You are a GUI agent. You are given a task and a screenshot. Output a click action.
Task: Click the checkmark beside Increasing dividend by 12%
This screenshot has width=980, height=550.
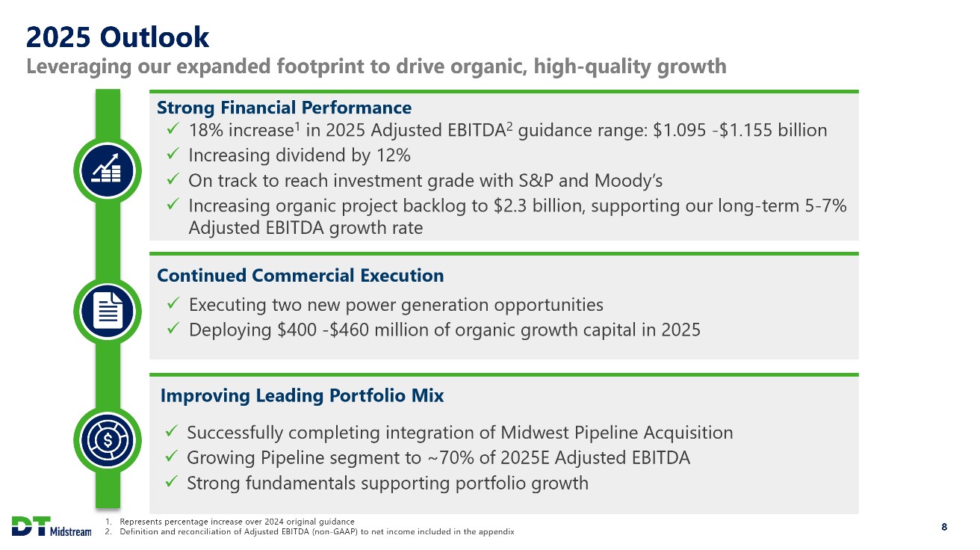click(x=173, y=155)
